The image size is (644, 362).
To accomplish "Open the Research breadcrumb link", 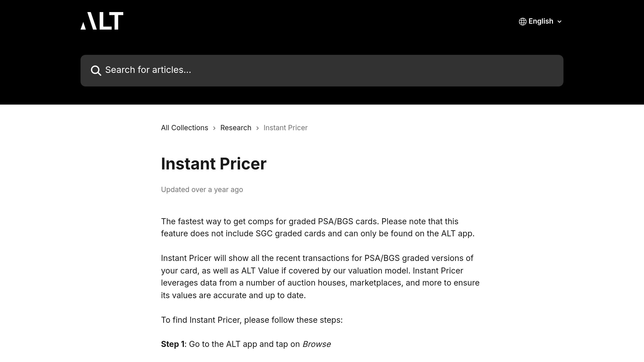I will 236,128.
